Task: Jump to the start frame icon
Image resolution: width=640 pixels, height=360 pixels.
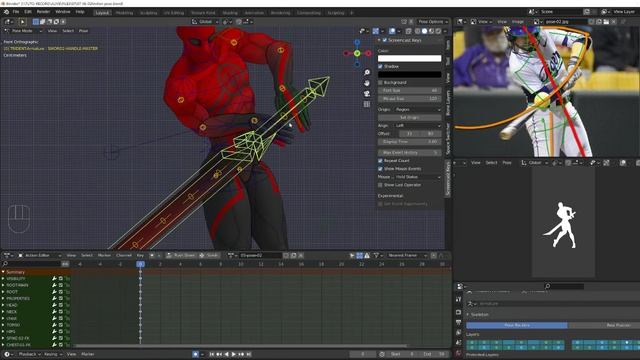Action: (212, 354)
